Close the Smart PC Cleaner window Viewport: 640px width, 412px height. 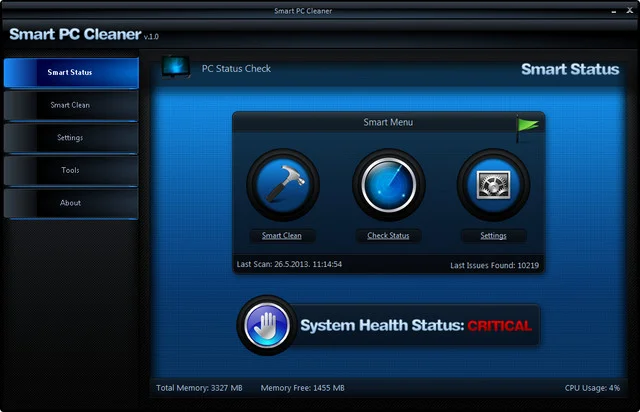(629, 11)
